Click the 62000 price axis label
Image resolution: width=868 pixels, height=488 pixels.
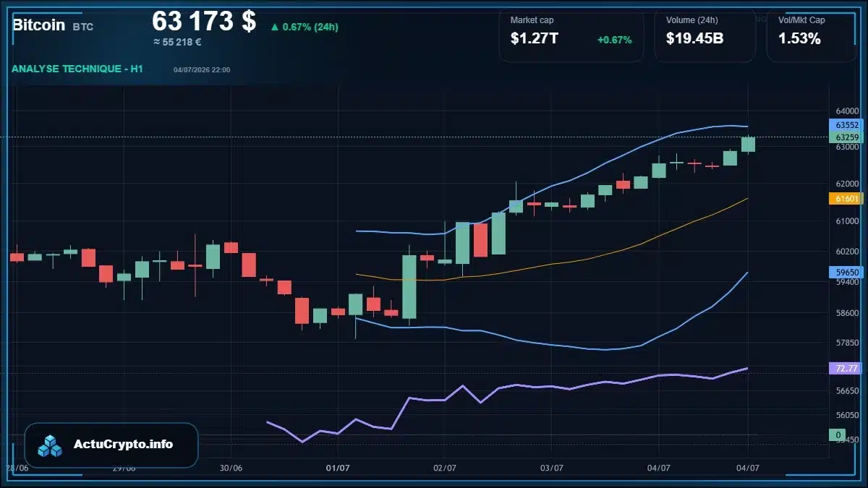click(x=847, y=184)
